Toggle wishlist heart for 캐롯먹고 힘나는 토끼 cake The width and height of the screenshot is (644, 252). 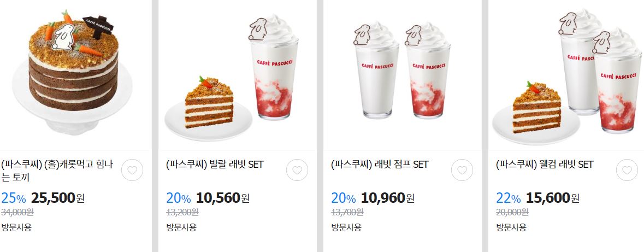tap(132, 170)
